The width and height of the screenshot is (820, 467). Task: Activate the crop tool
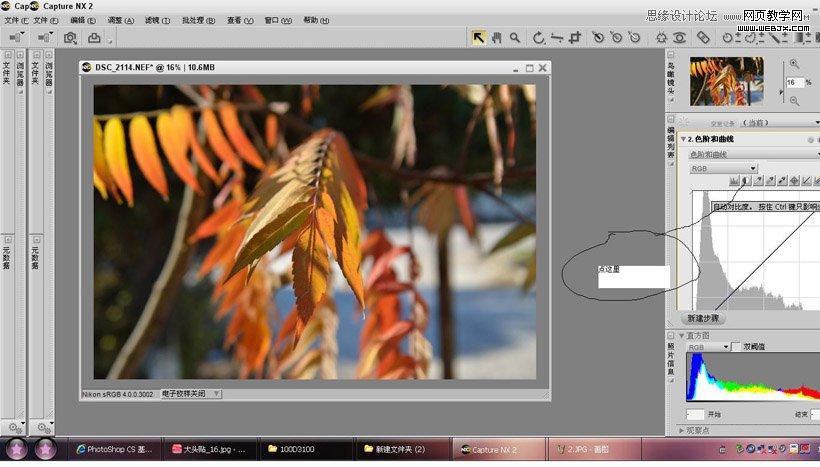click(574, 38)
